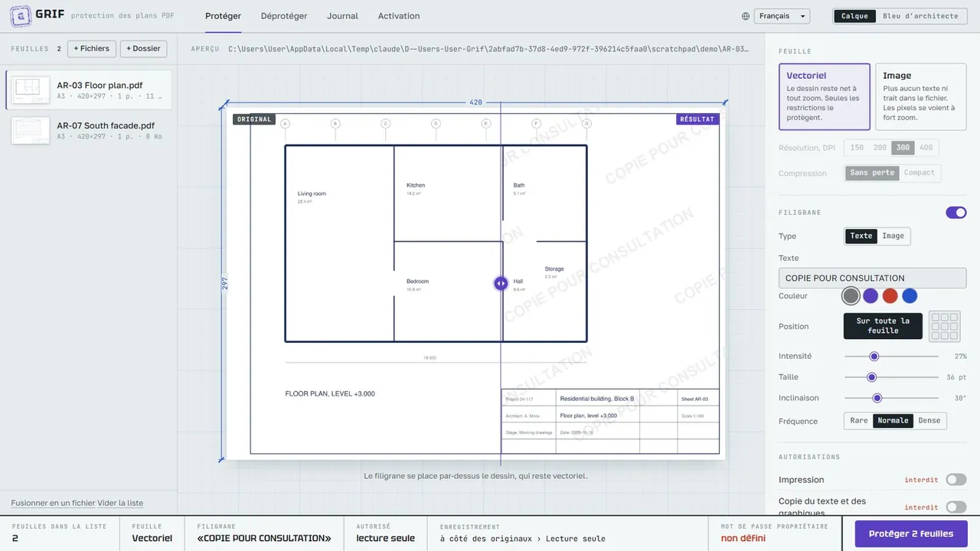Viewport: 980px width, 551px height.
Task: Switch to the Bleu d'architecte theme
Action: point(920,16)
